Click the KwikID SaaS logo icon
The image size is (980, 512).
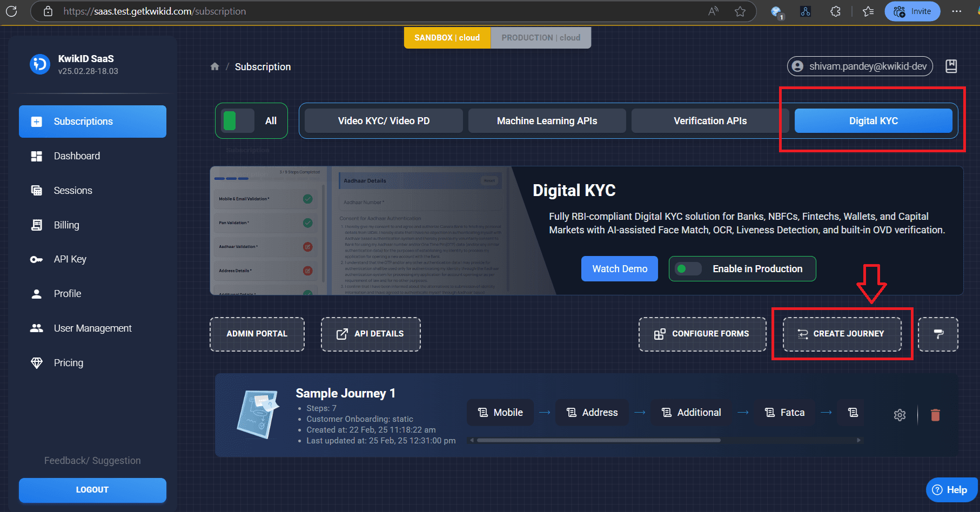[x=39, y=64]
